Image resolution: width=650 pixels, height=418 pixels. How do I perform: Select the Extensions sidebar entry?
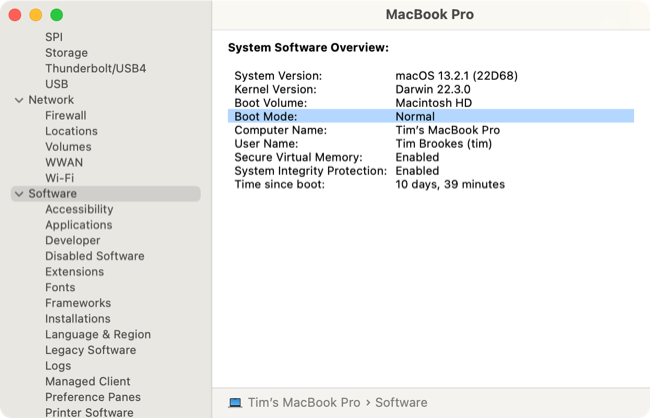coord(74,272)
